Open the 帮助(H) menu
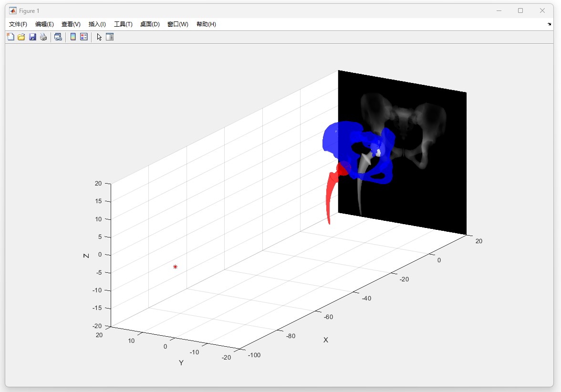This screenshot has width=561, height=392. [206, 24]
